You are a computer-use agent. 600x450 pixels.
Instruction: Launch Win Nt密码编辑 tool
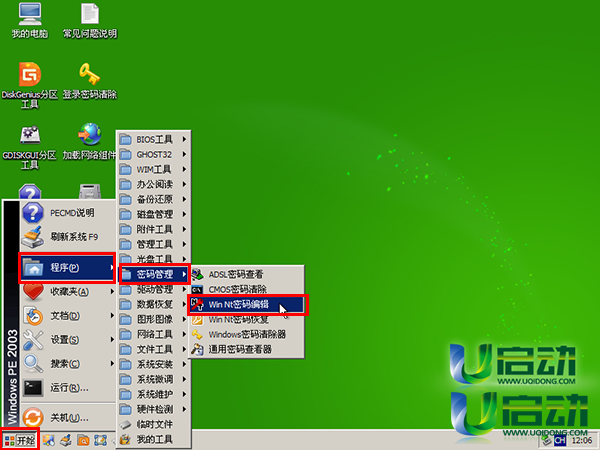click(x=247, y=304)
